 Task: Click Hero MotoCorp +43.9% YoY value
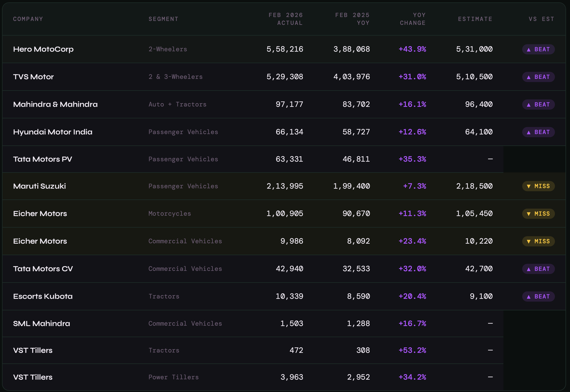(x=412, y=49)
